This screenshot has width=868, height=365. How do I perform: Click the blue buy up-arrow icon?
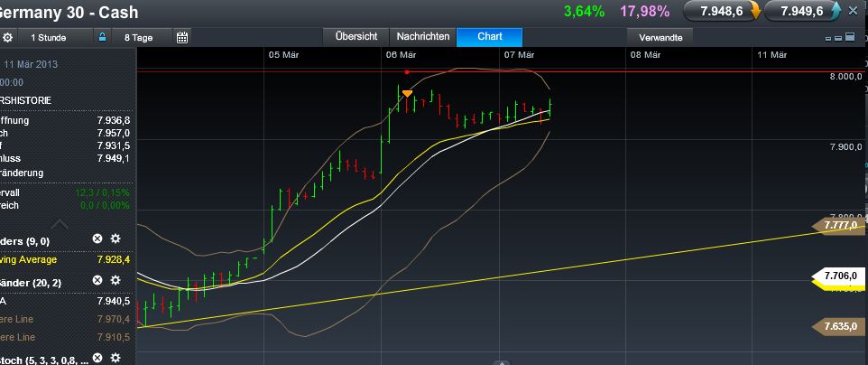click(836, 11)
